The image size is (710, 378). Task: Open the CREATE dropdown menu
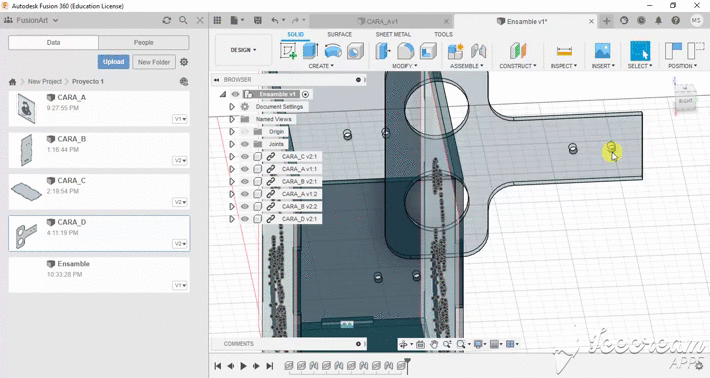click(x=321, y=66)
